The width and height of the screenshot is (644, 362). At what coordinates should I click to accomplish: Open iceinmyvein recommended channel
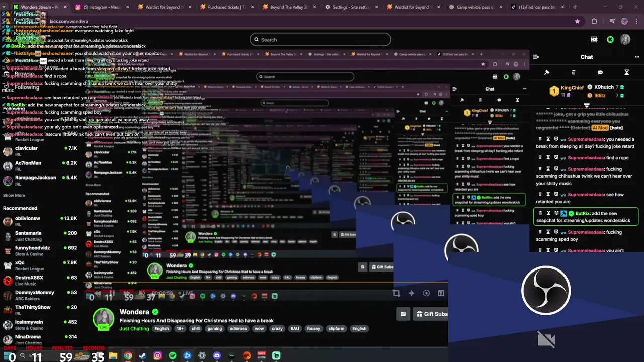(x=40, y=324)
